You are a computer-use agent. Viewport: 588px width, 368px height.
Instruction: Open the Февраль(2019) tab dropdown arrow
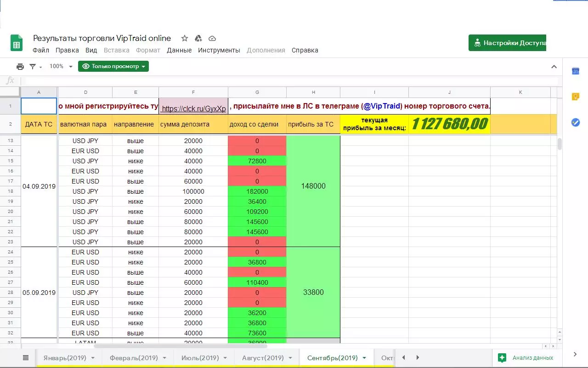click(164, 358)
